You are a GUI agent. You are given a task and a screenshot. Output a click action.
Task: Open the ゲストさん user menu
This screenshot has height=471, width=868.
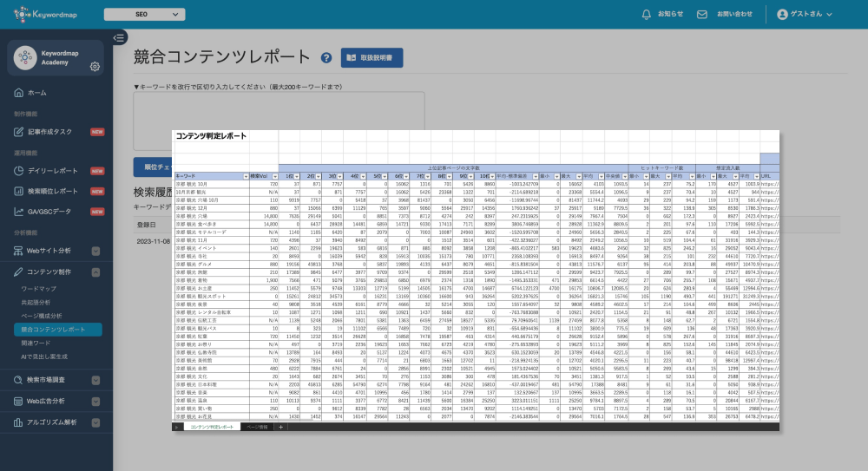[x=805, y=15]
